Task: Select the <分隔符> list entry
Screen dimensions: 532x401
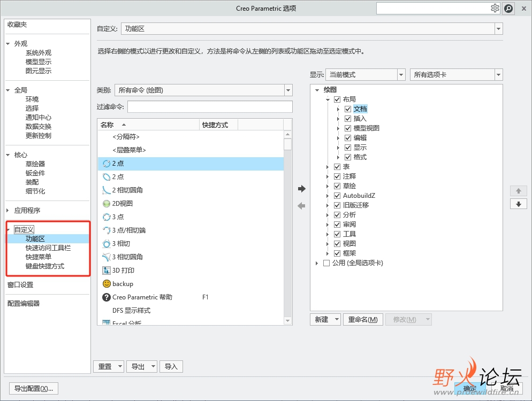Action: point(191,136)
